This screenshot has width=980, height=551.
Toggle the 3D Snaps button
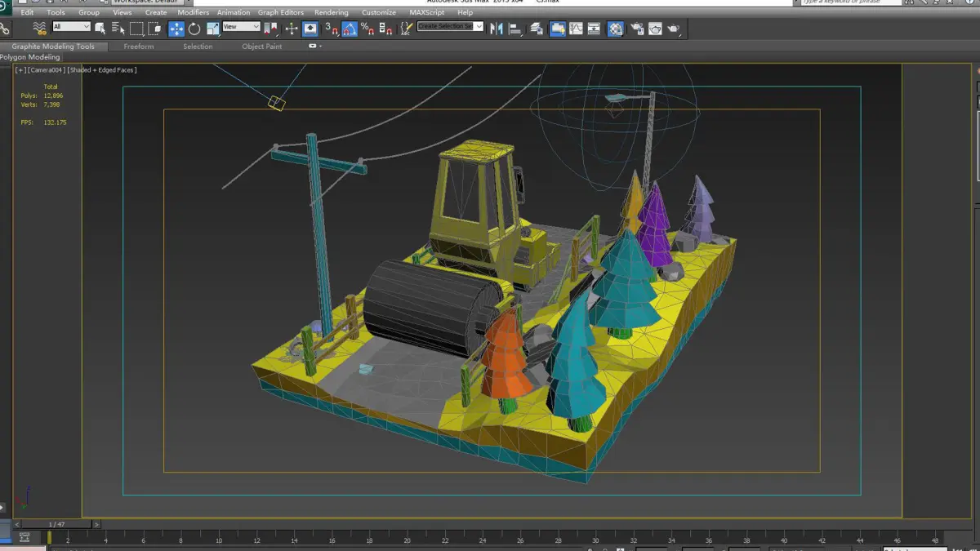(332, 29)
